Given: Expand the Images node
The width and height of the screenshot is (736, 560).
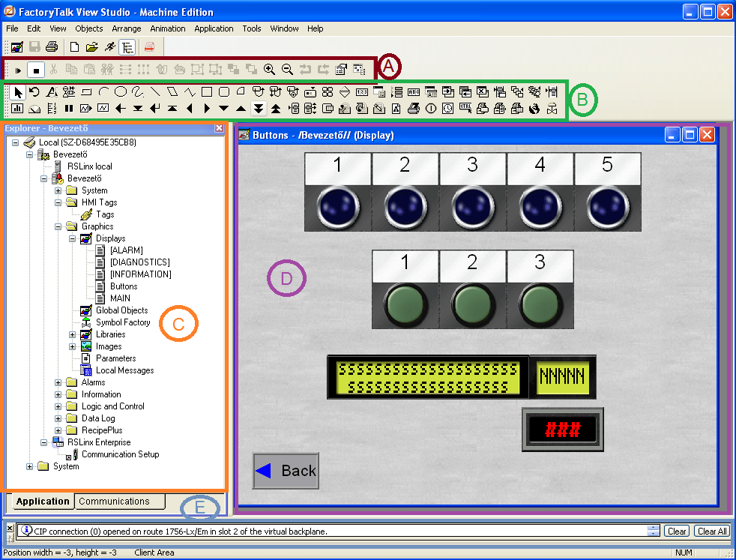Looking at the screenshot, I should (x=72, y=347).
